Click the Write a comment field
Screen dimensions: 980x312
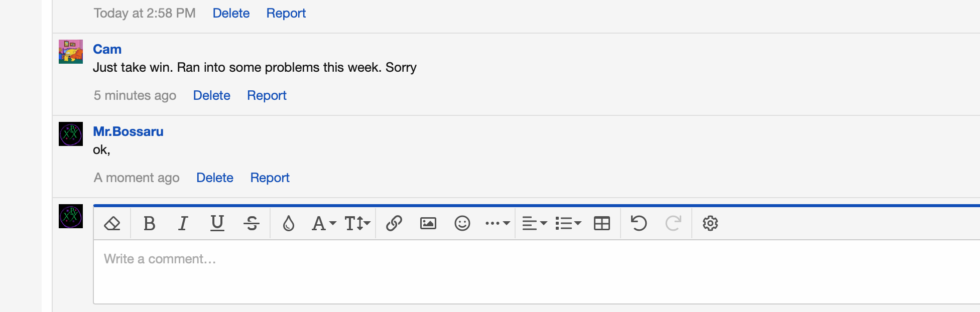point(301,259)
